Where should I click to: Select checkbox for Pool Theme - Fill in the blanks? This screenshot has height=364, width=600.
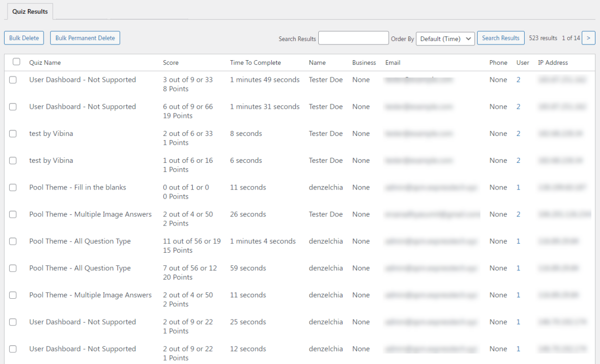[13, 188]
